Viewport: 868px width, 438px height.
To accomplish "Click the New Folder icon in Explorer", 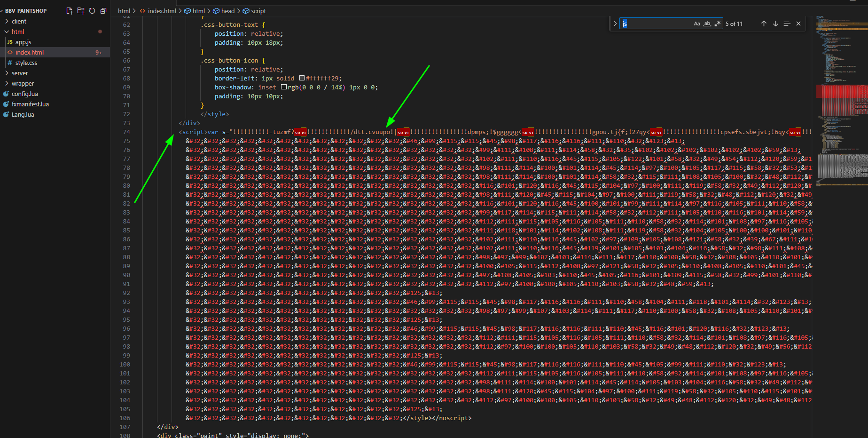I will pyautogui.click(x=81, y=11).
